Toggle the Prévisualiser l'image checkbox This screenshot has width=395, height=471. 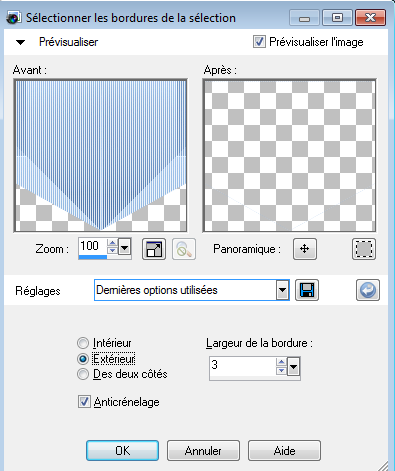(259, 42)
